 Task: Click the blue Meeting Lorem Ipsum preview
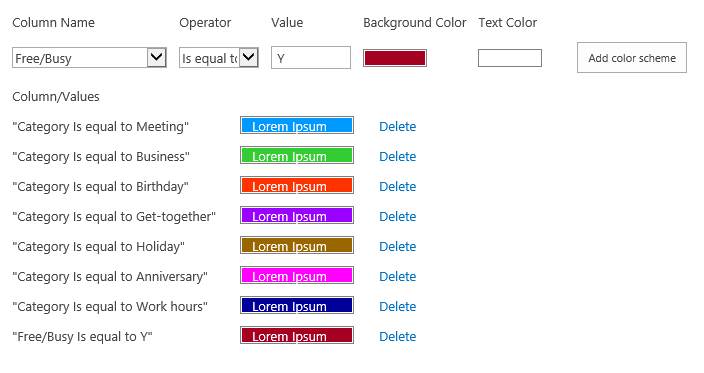pos(297,125)
